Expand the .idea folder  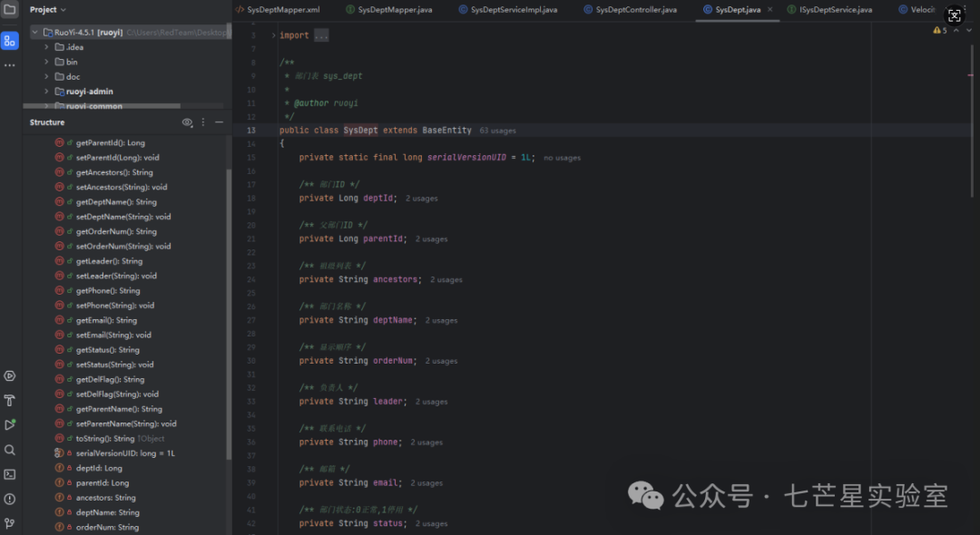[46, 47]
